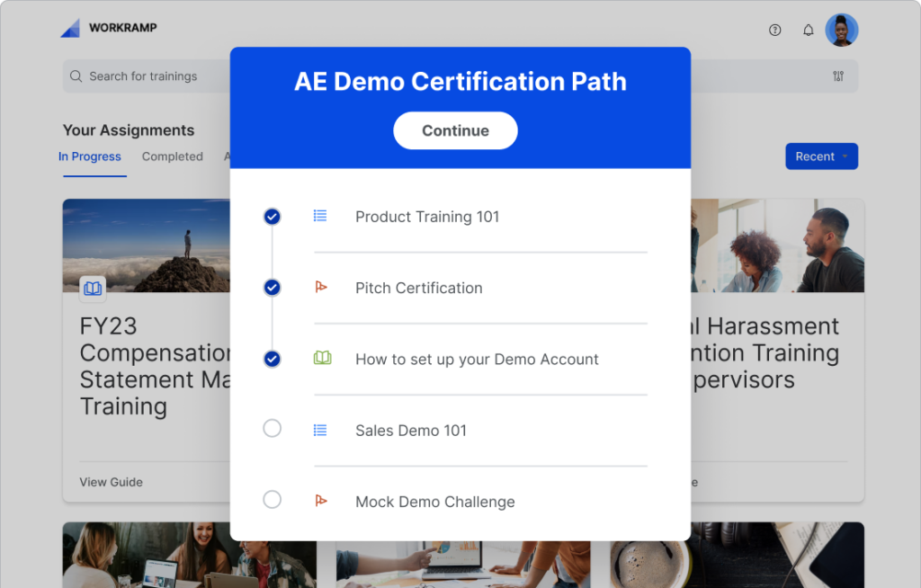921x588 pixels.
Task: Select the Sales Demo 101 empty circle
Action: (x=272, y=429)
